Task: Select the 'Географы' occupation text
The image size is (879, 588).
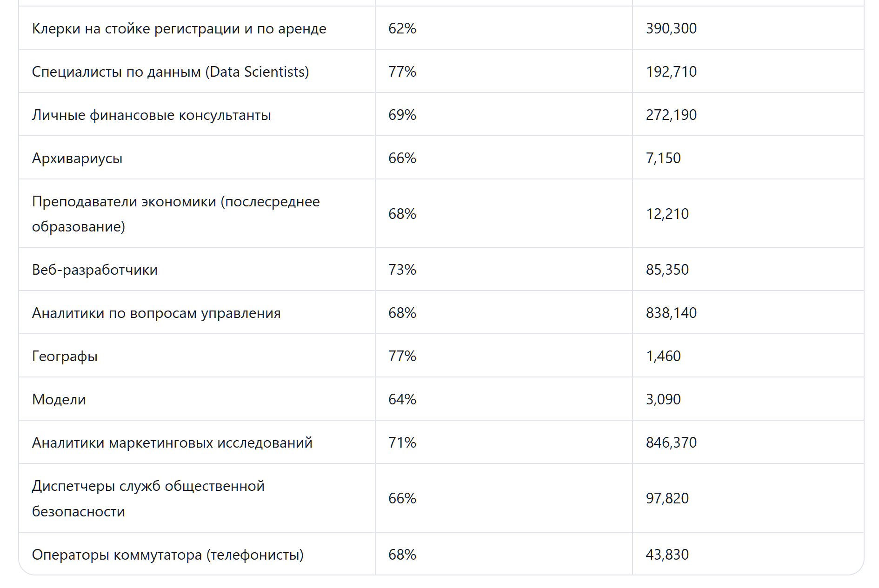Action: (65, 356)
